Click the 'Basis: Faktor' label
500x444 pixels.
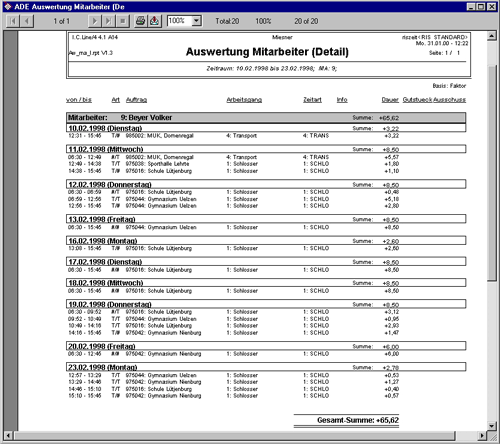[449, 86]
